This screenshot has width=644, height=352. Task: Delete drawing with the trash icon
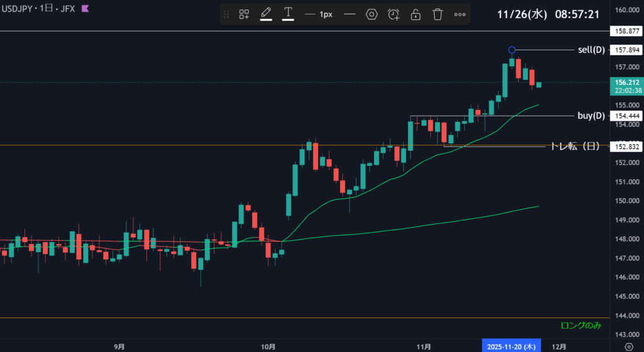tap(438, 14)
